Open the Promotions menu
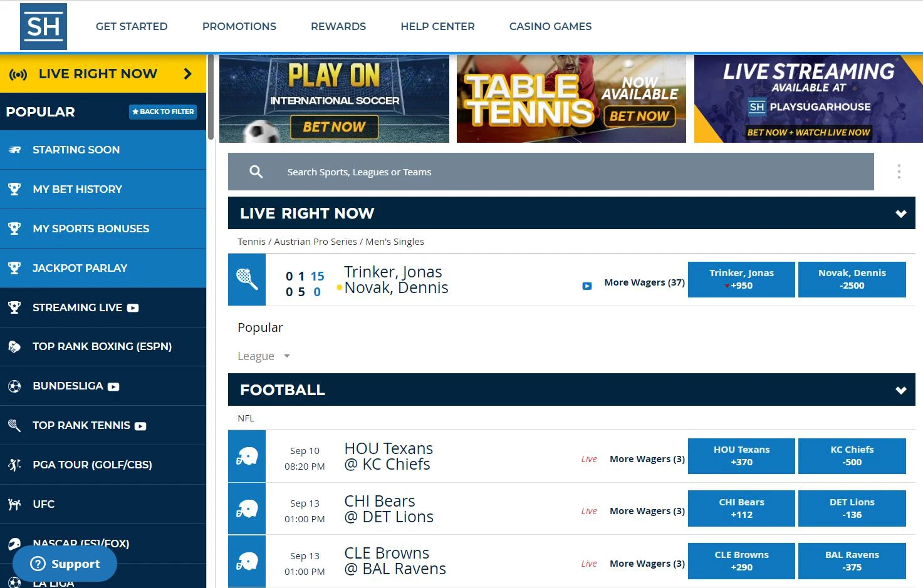This screenshot has height=588, width=923. tap(239, 26)
